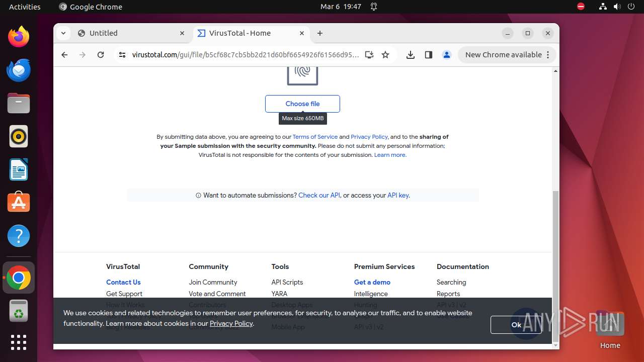Screen dimensions: 644x362
Task: Open the Home desktop folder icon
Action: pyautogui.click(x=610, y=329)
